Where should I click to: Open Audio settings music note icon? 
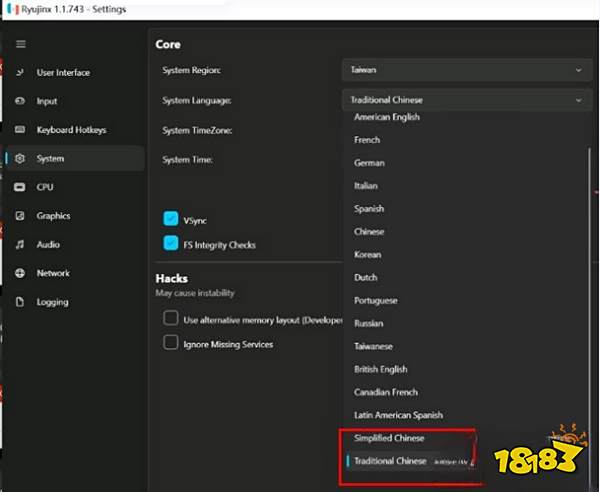(x=20, y=244)
